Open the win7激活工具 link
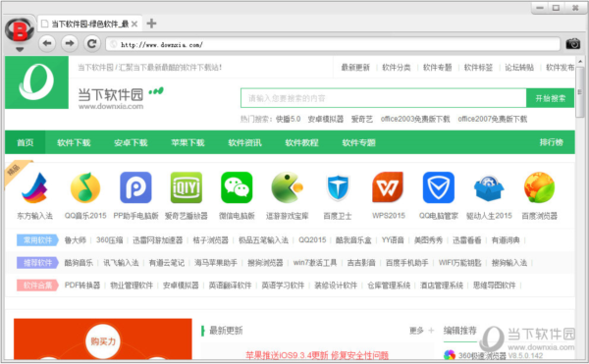The height and width of the screenshot is (364, 589). pyautogui.click(x=315, y=263)
